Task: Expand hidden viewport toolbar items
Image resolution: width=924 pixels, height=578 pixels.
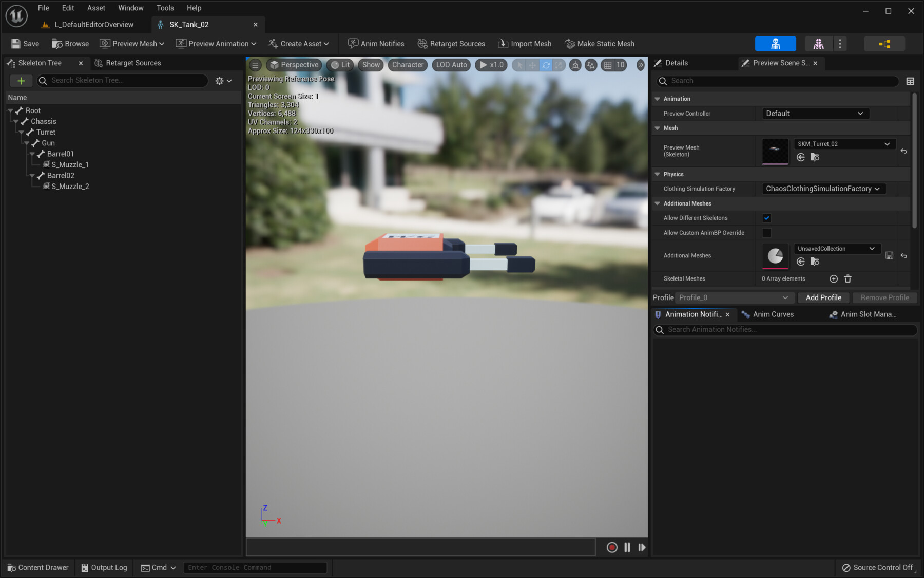Action: pos(641,65)
